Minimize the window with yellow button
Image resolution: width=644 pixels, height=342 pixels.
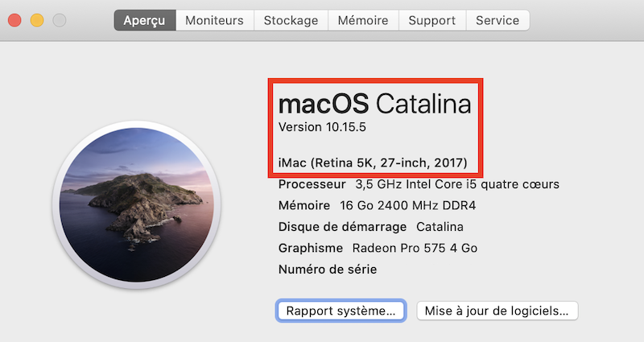(37, 20)
